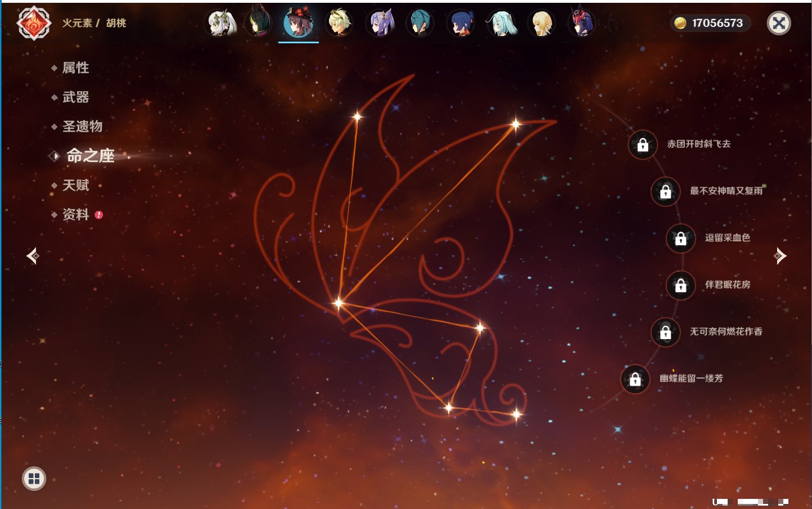
Task: Select the red-masked purple-haired character portrait
Action: pos(581,23)
